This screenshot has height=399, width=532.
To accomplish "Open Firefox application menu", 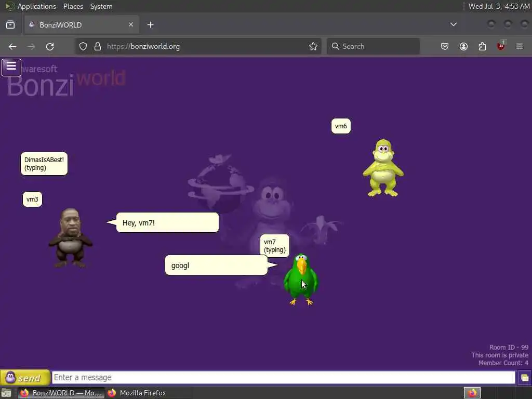I will click(x=520, y=46).
